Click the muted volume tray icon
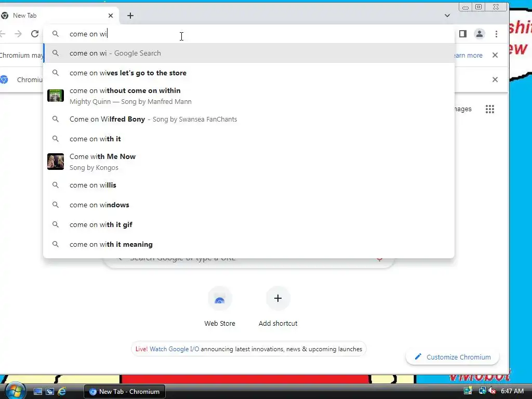The height and width of the screenshot is (399, 532). click(492, 391)
